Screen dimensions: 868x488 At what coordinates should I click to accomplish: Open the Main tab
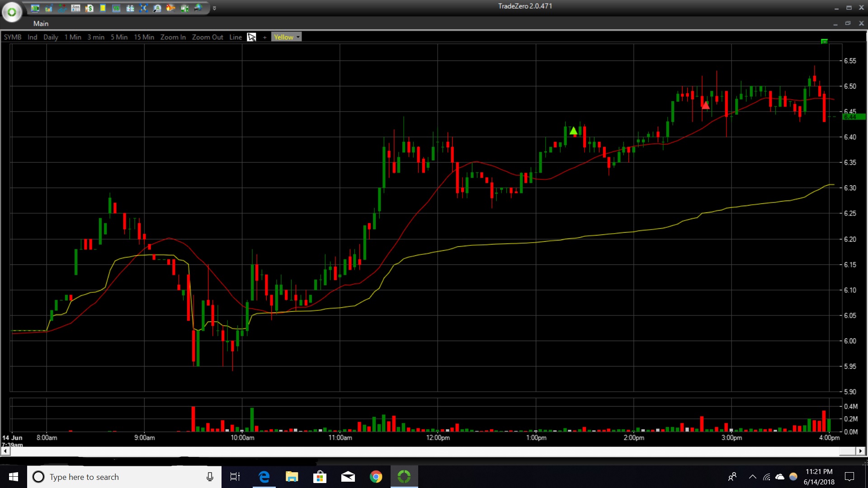tap(41, 23)
